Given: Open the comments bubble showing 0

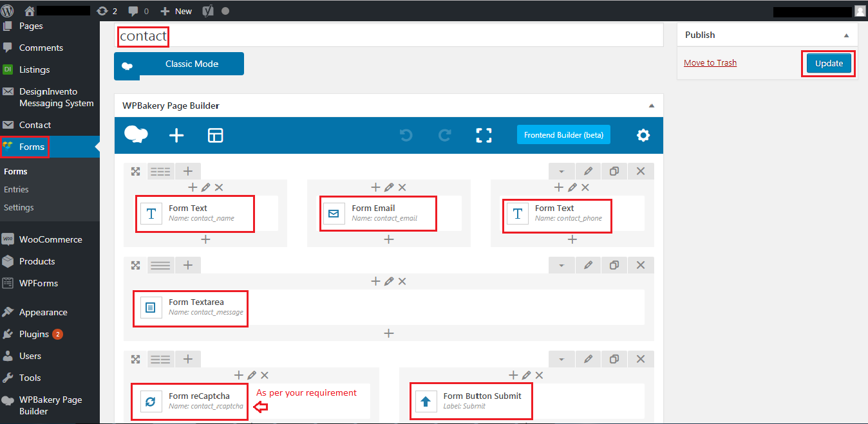Looking at the screenshot, I should point(138,11).
